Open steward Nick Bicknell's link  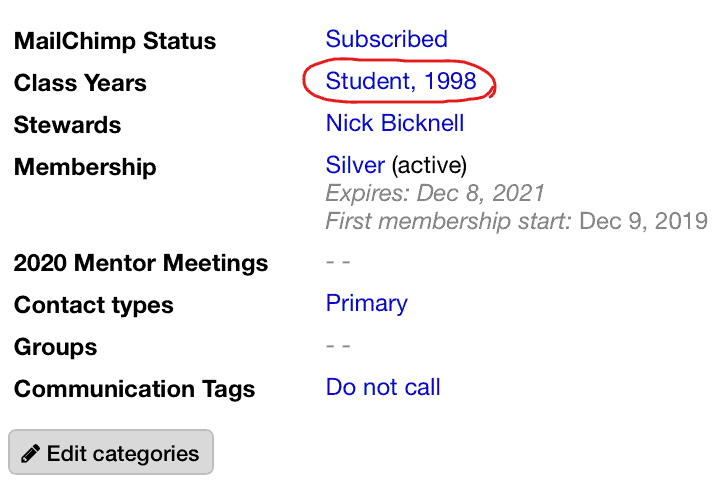click(x=395, y=123)
